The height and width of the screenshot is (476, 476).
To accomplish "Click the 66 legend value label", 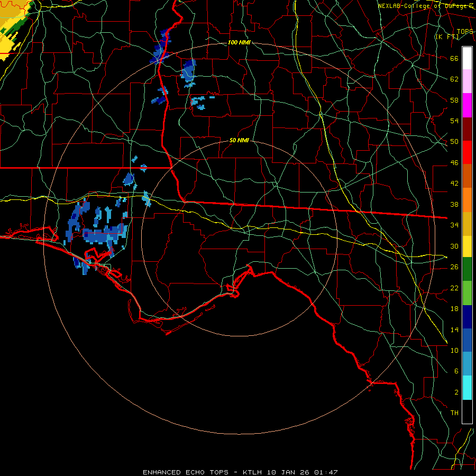I will coord(454,58).
